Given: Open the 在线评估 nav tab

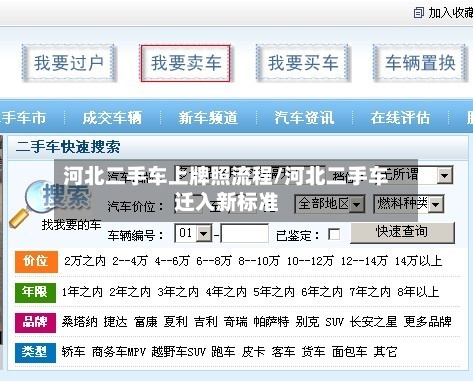Looking at the screenshot, I should (400, 118).
